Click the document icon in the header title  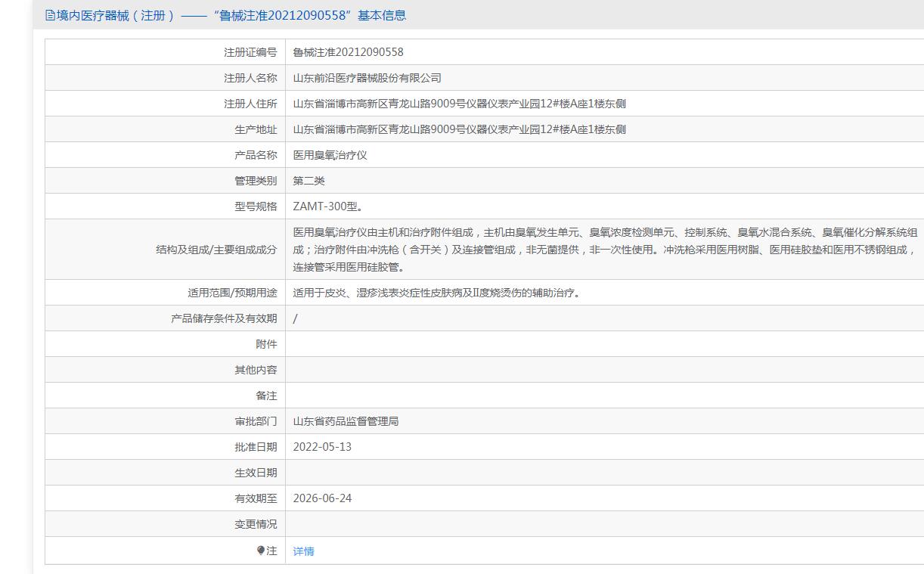tap(50, 15)
